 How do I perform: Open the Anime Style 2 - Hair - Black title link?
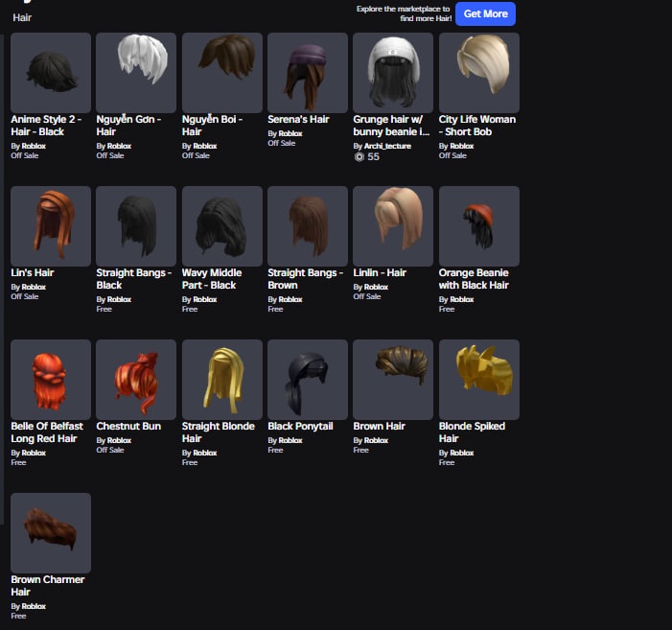(x=46, y=126)
